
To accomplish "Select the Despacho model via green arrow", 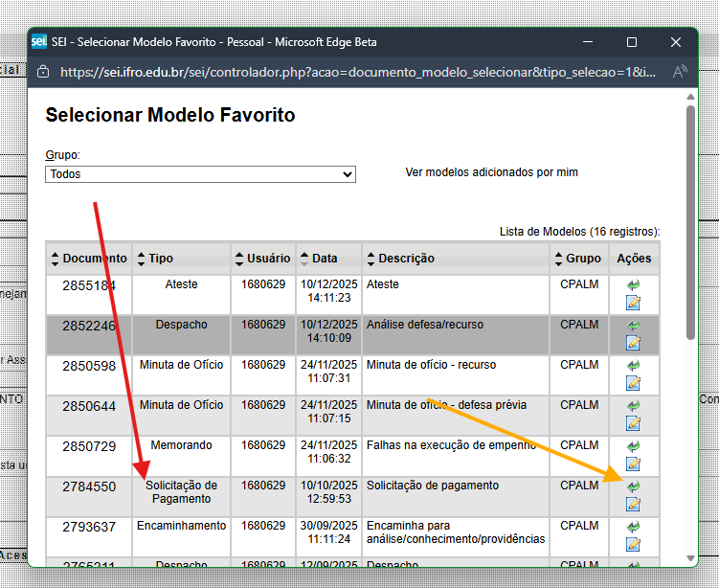I will 633,326.
